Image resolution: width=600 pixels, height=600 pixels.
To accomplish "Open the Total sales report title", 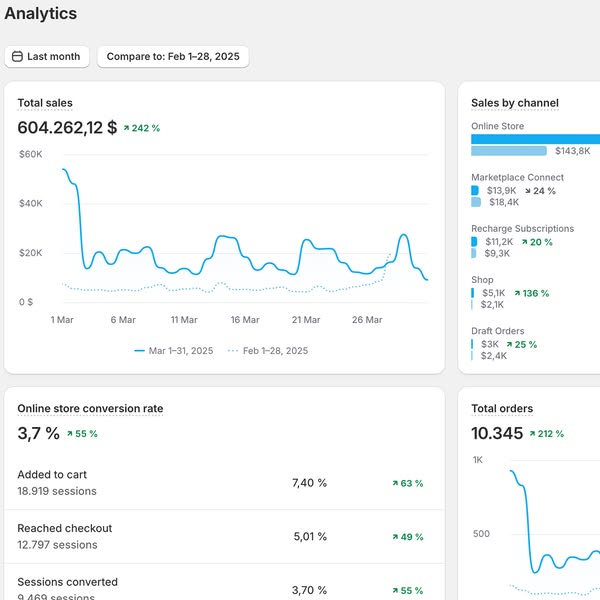I will (45, 103).
